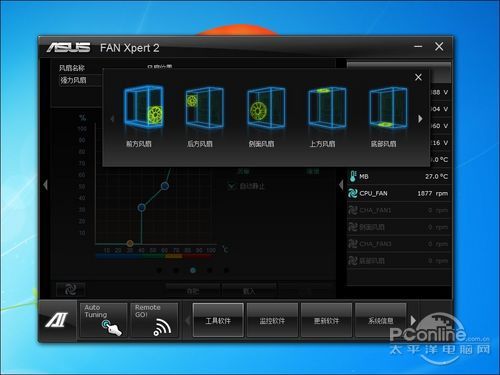This screenshot has width=500, height=375.
Task: Click the fan name input field
Action: 80,80
